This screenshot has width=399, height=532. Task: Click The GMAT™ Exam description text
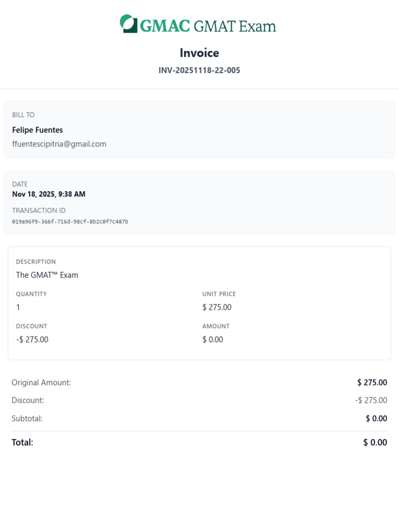coord(47,275)
